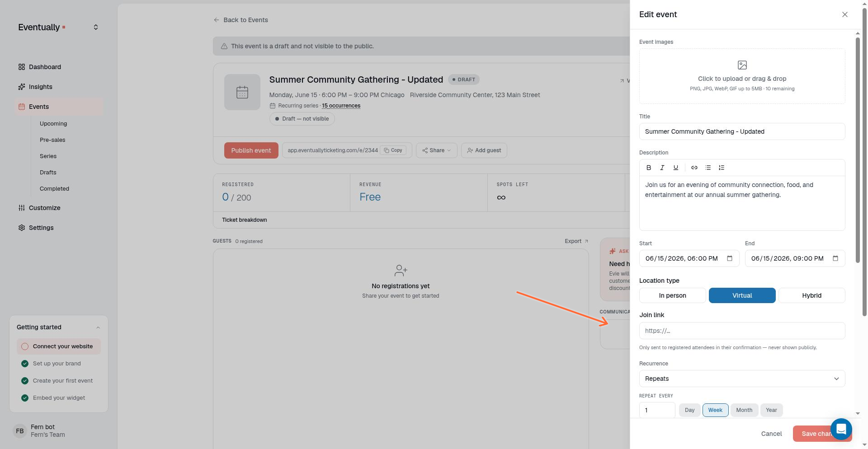This screenshot has width=868, height=449.
Task: Go to Upcoming events
Action: coord(53,124)
